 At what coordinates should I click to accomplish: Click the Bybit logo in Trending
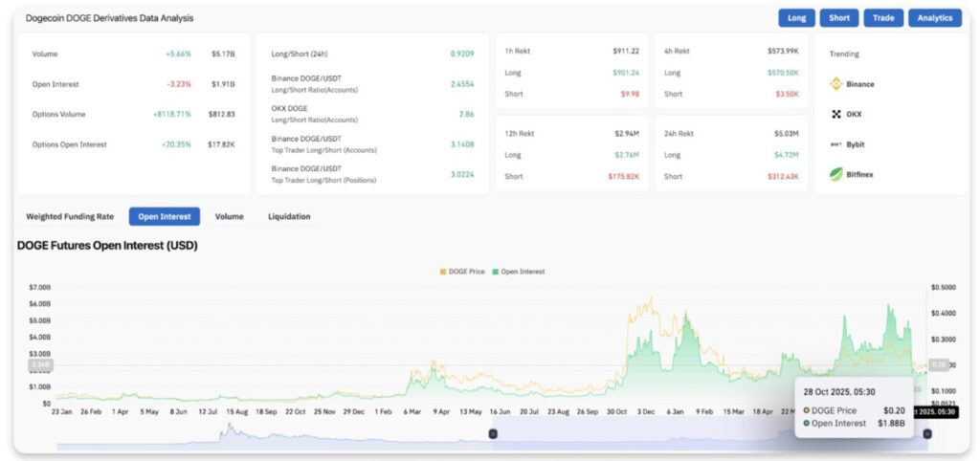pyautogui.click(x=835, y=144)
